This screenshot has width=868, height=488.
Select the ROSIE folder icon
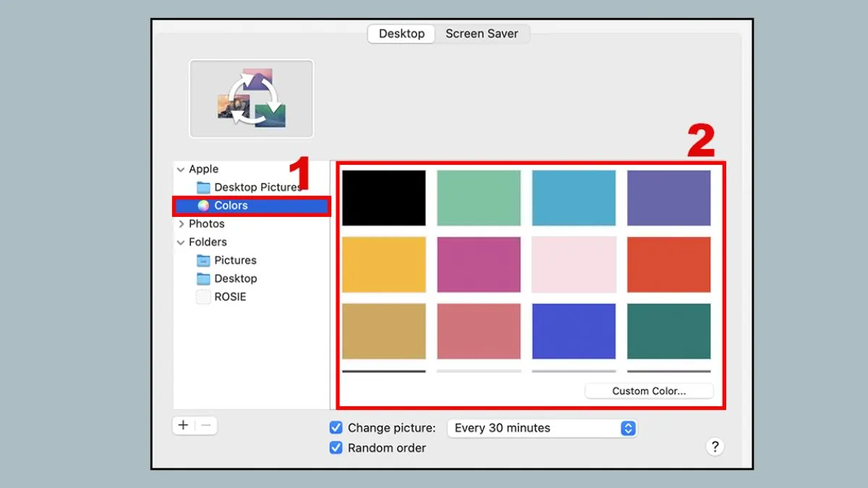[x=203, y=297]
